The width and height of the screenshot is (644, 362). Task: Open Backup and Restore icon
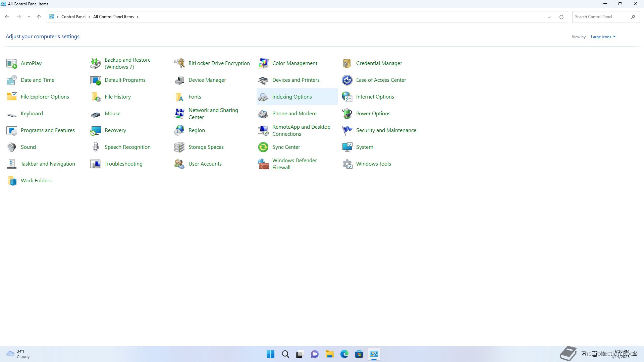[x=96, y=63]
